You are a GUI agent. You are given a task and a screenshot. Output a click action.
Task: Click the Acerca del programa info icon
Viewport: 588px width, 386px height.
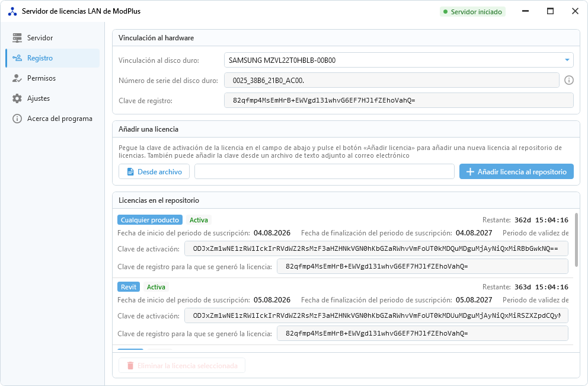click(x=17, y=119)
